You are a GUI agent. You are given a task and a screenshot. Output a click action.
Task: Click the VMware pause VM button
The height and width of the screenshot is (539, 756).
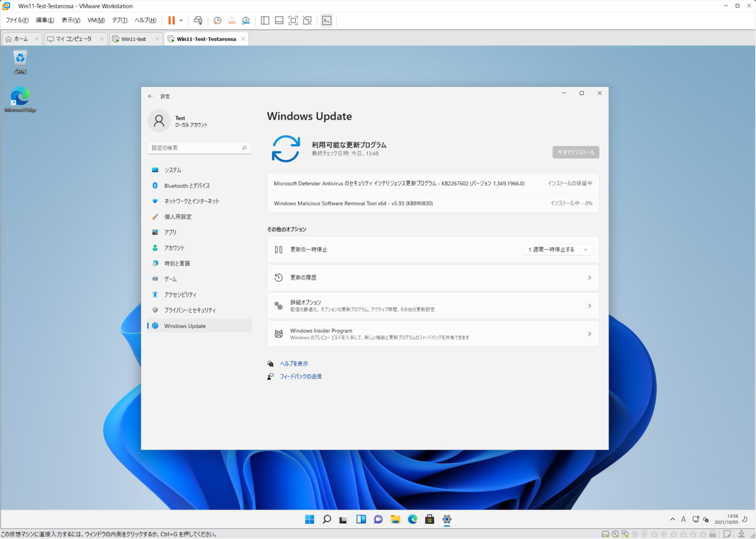pyautogui.click(x=171, y=20)
